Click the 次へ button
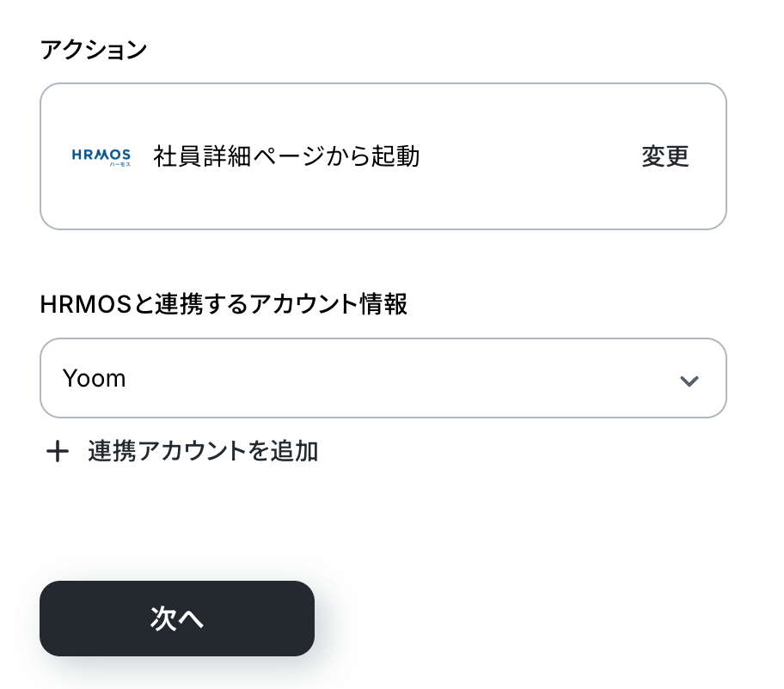This screenshot has width=784, height=689. 177,619
